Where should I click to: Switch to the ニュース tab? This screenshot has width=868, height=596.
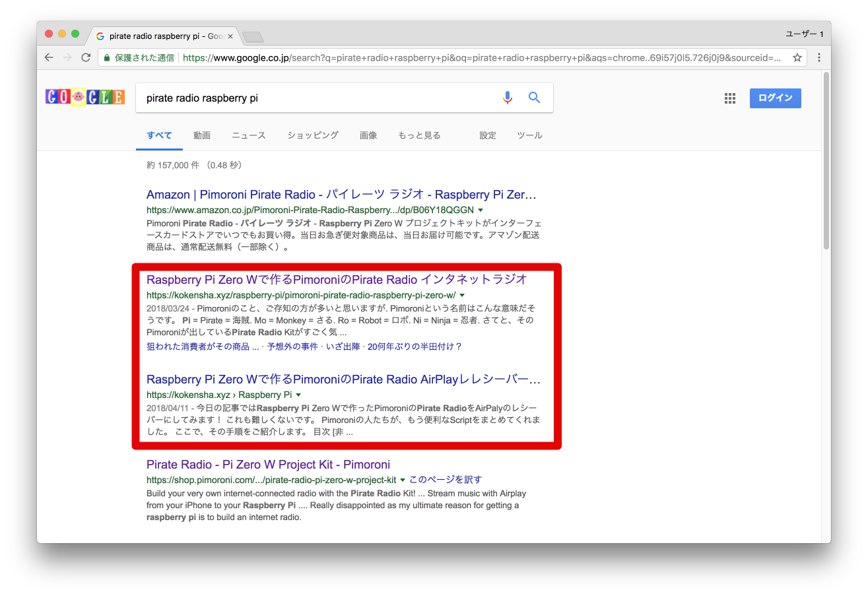point(249,135)
